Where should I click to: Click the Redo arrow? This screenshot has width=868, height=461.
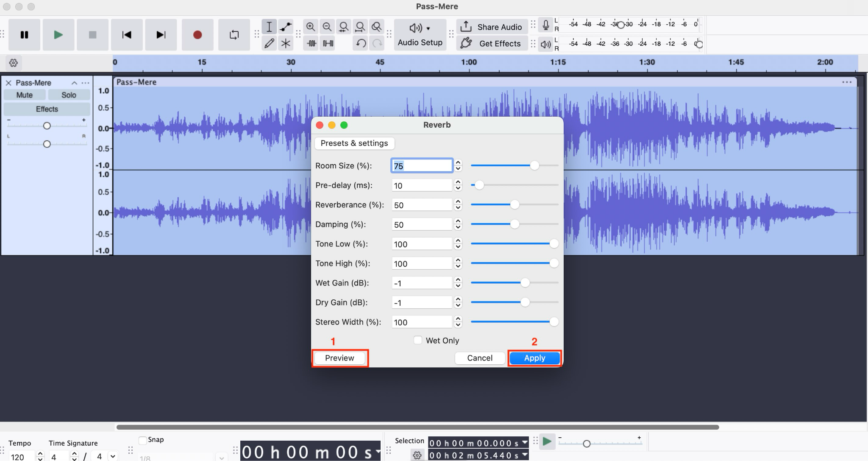377,43
